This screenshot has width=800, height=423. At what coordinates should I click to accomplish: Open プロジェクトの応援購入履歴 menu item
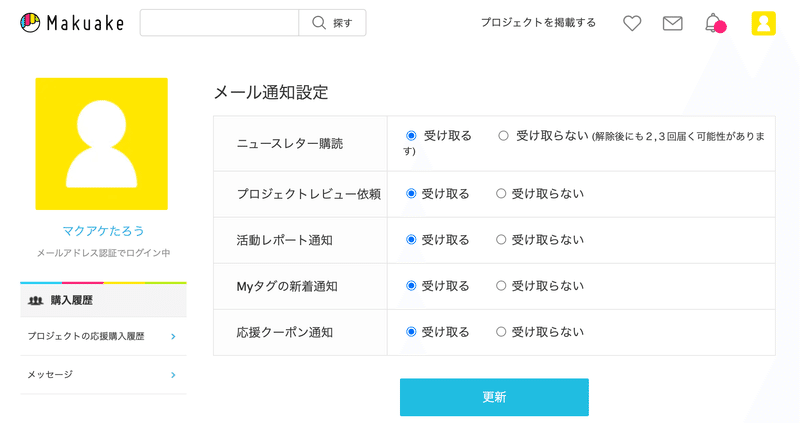pyautogui.click(x=103, y=336)
